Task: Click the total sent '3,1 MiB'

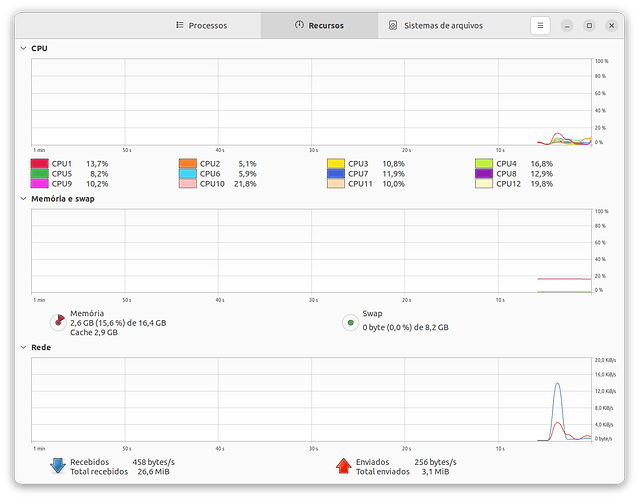Action: point(435,472)
